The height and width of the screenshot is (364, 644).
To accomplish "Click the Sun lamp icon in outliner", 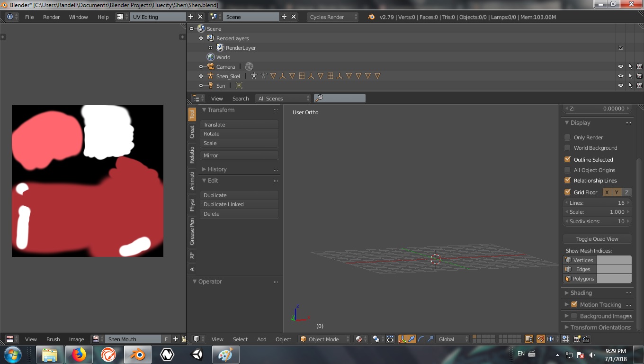I will (x=211, y=85).
